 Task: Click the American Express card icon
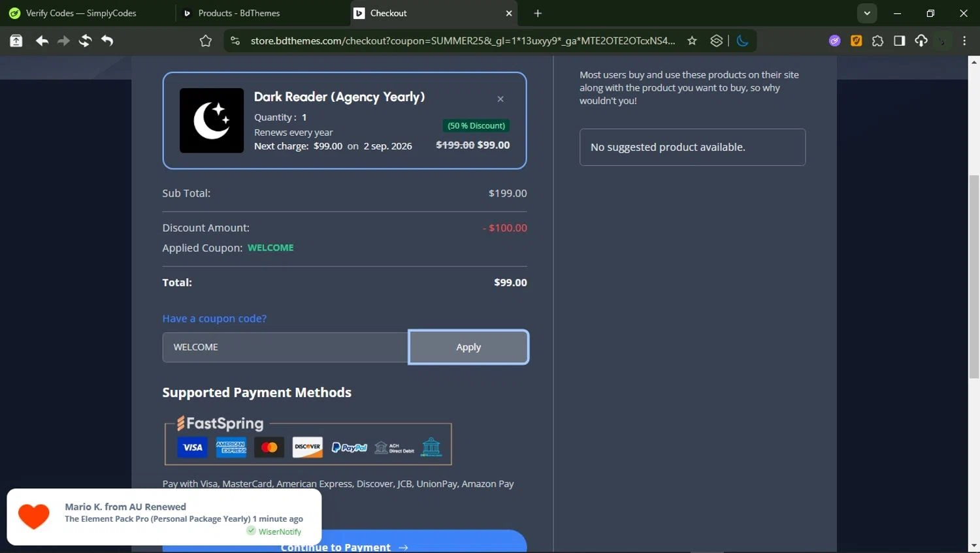pyautogui.click(x=231, y=447)
